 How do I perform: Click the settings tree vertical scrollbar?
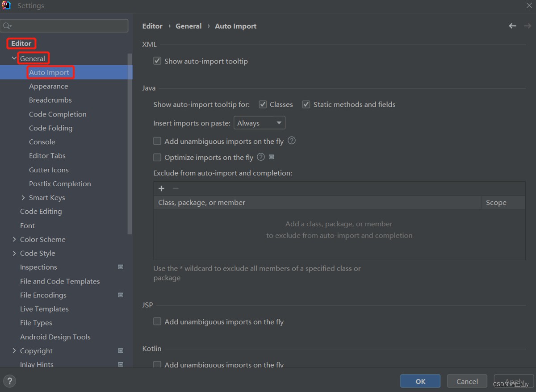(x=130, y=143)
